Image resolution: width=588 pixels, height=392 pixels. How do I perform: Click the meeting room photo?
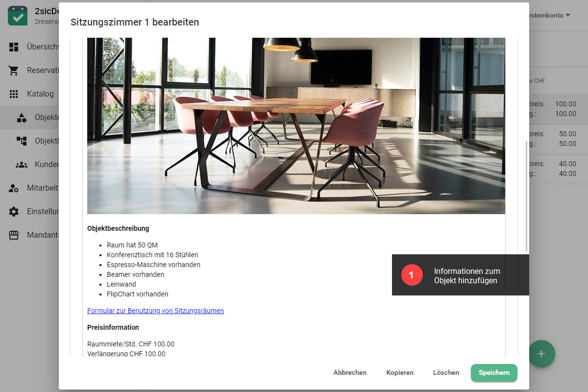click(x=296, y=126)
